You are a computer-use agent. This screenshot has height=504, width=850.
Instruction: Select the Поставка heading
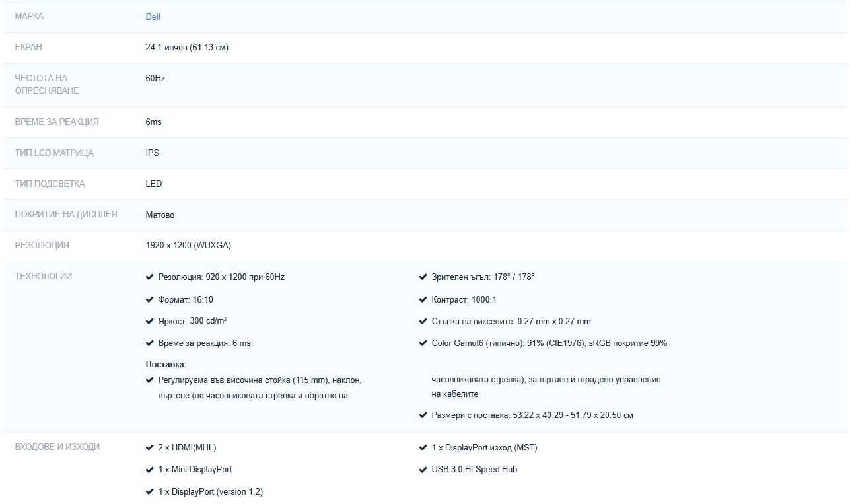click(166, 364)
